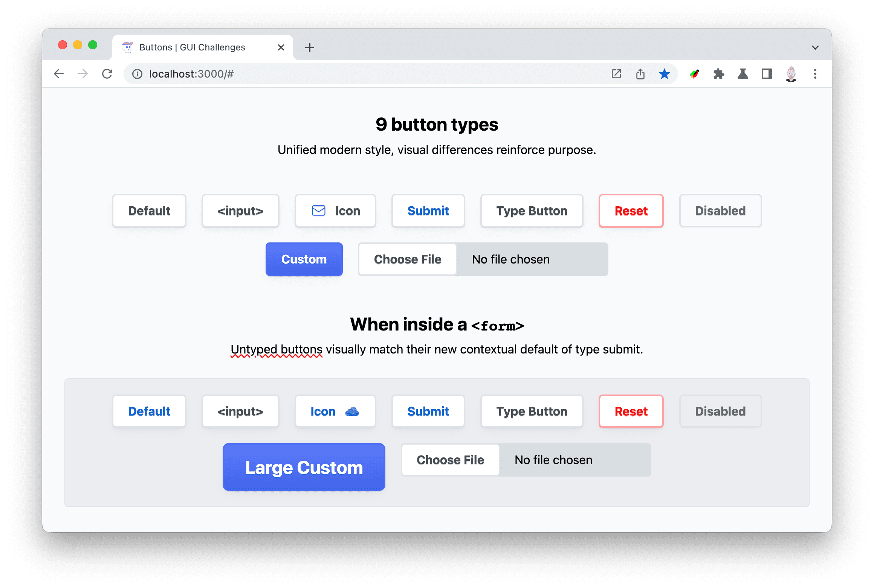Screen dimensions: 874x588
Task: Click the Disabled button inside form
Action: point(720,411)
